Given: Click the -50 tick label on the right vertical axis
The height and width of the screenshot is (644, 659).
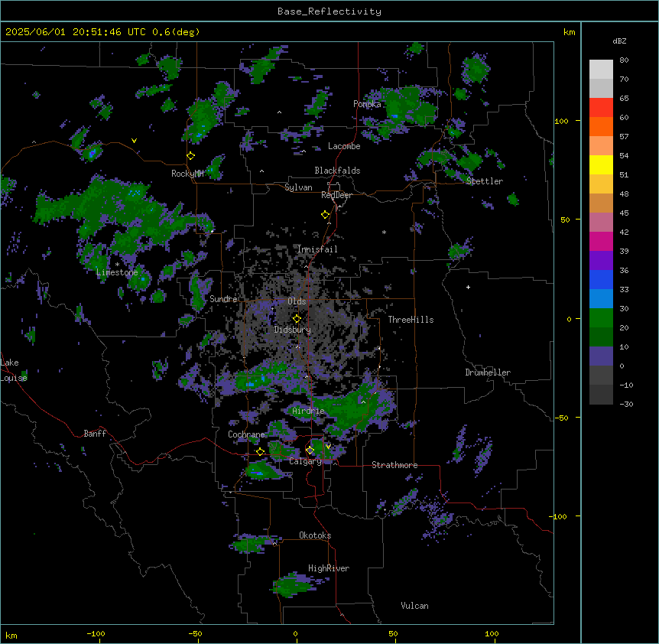Looking at the screenshot, I should [561, 418].
